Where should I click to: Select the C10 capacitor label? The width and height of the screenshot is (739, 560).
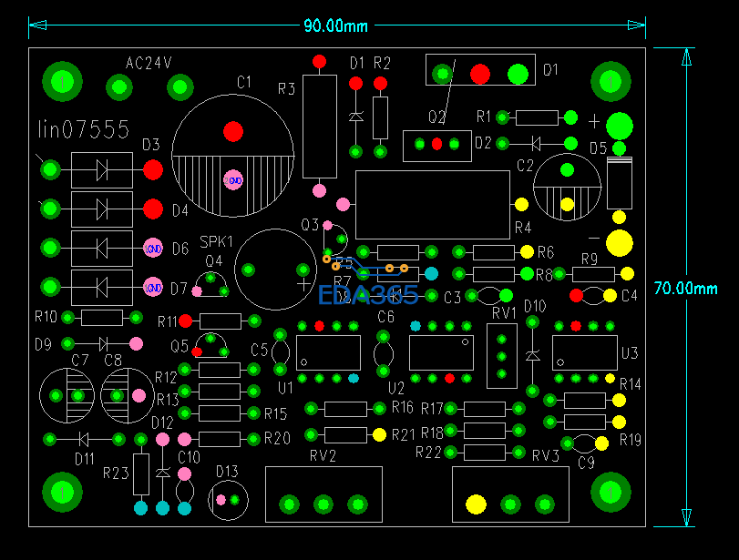tap(189, 457)
